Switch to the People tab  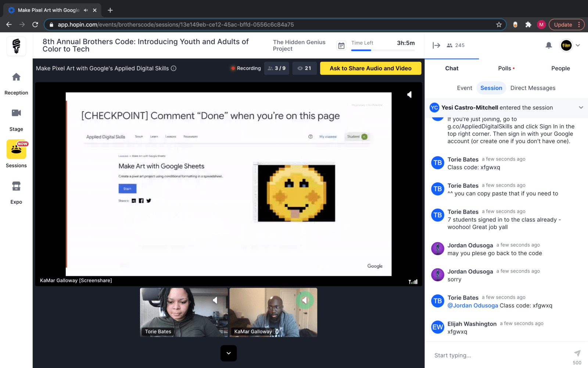click(560, 68)
